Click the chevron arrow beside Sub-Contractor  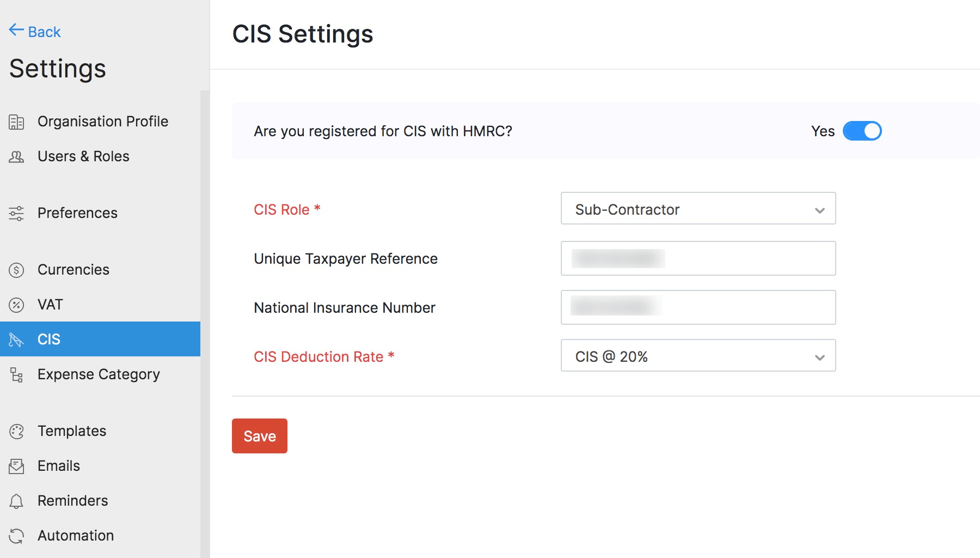(819, 210)
